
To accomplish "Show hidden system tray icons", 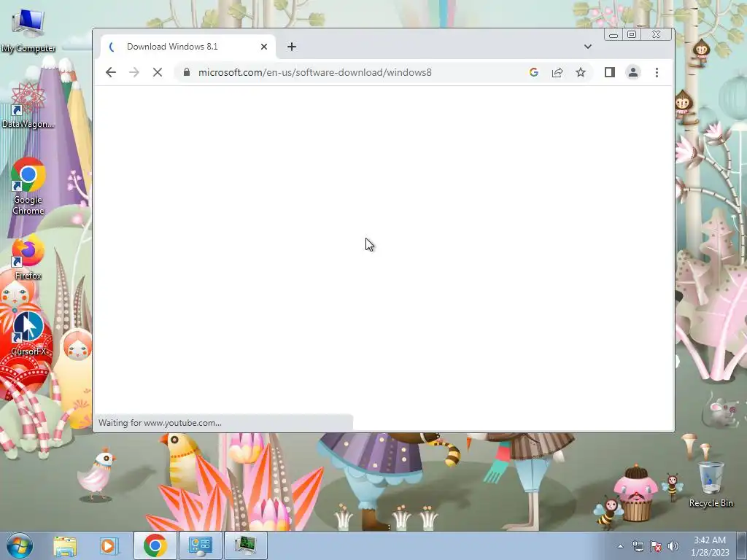I will 620,546.
